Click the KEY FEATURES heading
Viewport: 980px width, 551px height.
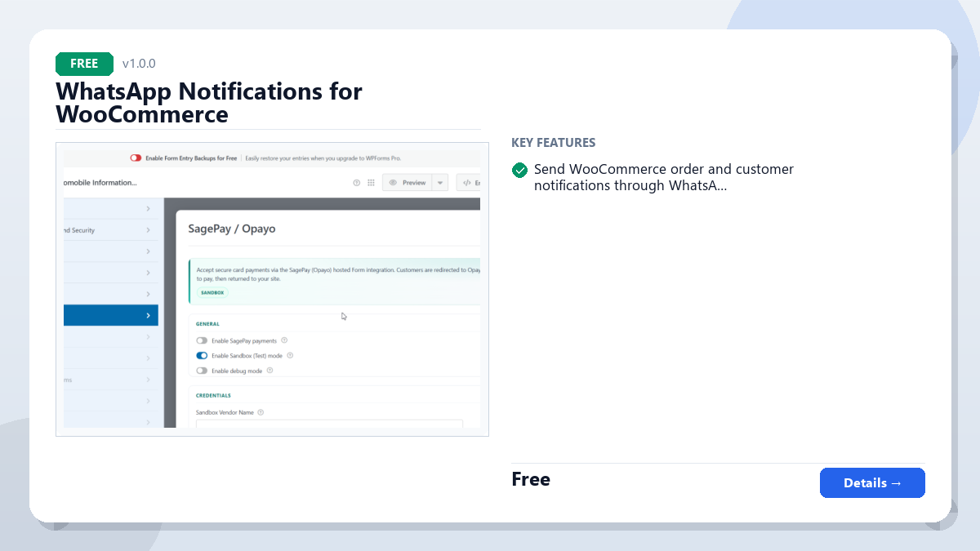coord(554,143)
